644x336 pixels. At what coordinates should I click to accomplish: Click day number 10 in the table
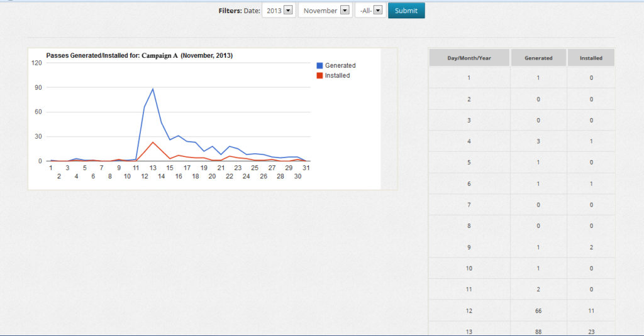469,268
